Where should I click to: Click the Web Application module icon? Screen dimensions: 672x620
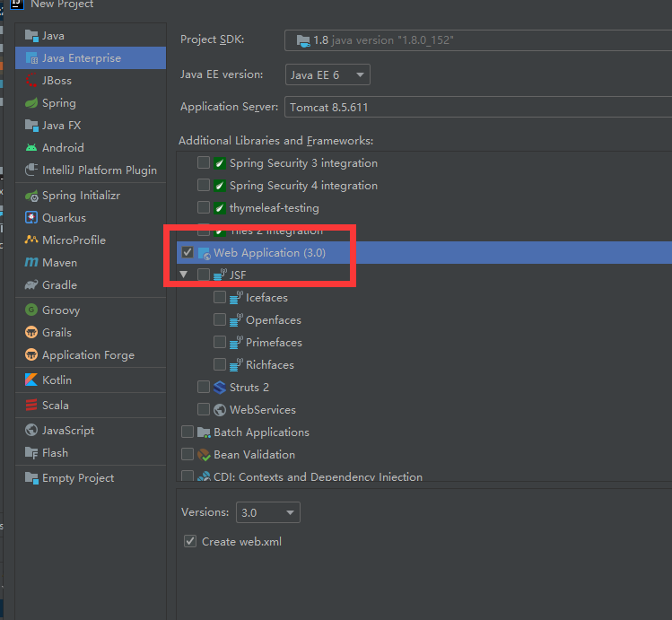(204, 253)
